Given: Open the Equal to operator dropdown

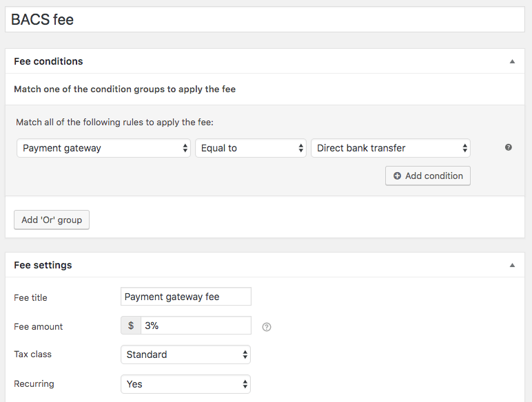Looking at the screenshot, I should 251,148.
